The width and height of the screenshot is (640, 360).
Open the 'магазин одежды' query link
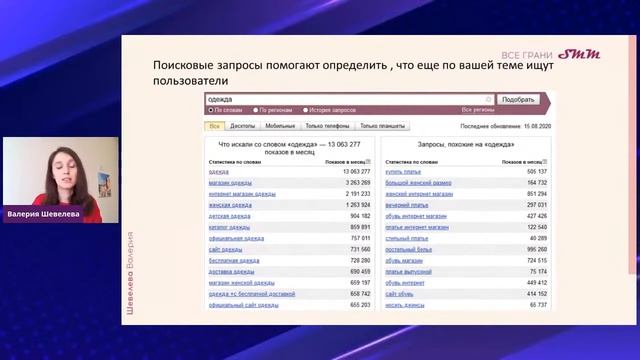point(230,183)
